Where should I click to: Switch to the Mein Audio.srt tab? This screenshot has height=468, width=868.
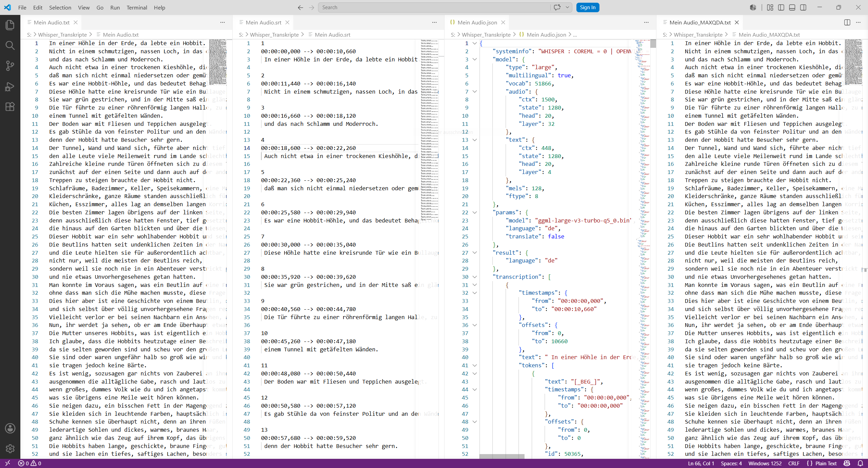click(263, 22)
